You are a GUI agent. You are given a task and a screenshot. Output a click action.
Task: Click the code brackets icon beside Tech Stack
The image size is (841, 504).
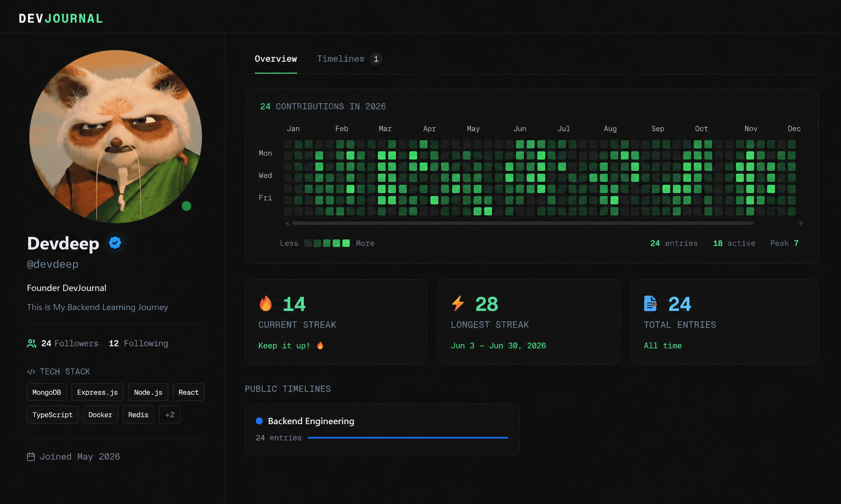click(31, 372)
